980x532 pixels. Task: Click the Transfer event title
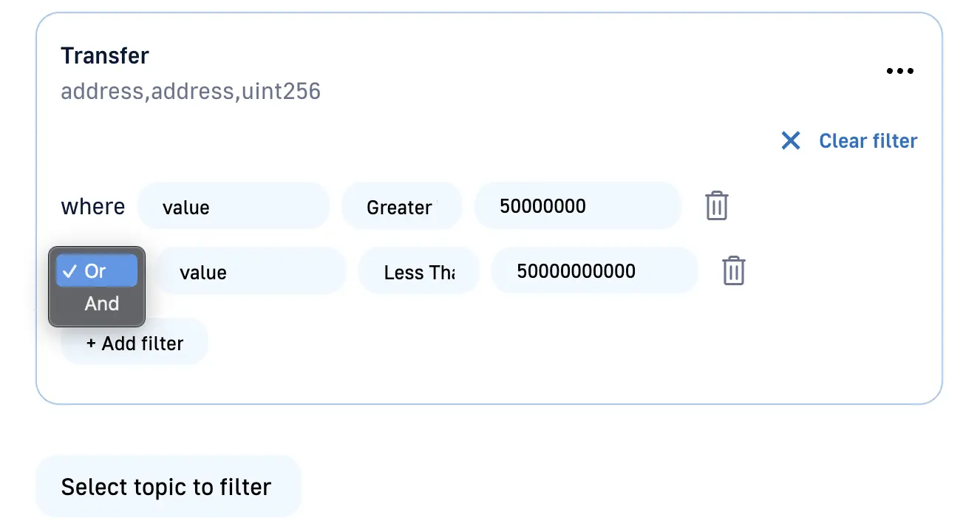click(105, 55)
